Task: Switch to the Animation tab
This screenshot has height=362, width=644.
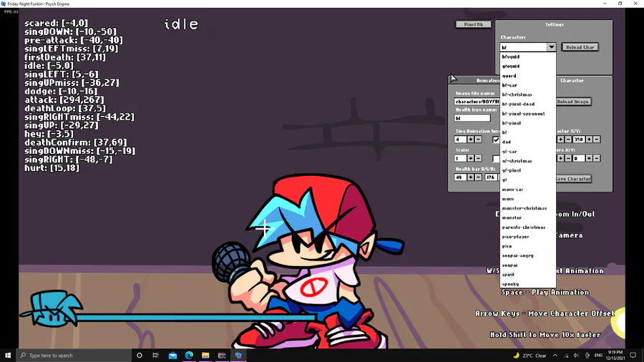Action: click(x=487, y=80)
